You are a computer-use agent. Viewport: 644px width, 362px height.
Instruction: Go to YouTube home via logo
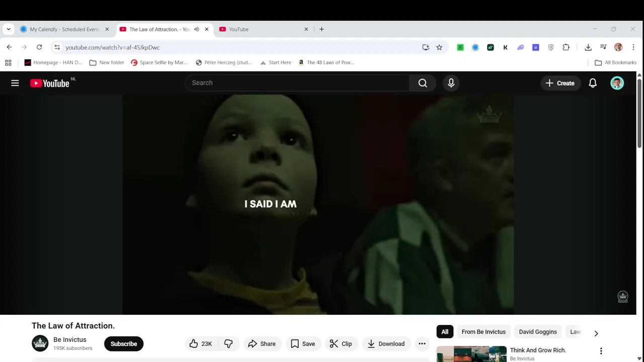click(x=49, y=83)
